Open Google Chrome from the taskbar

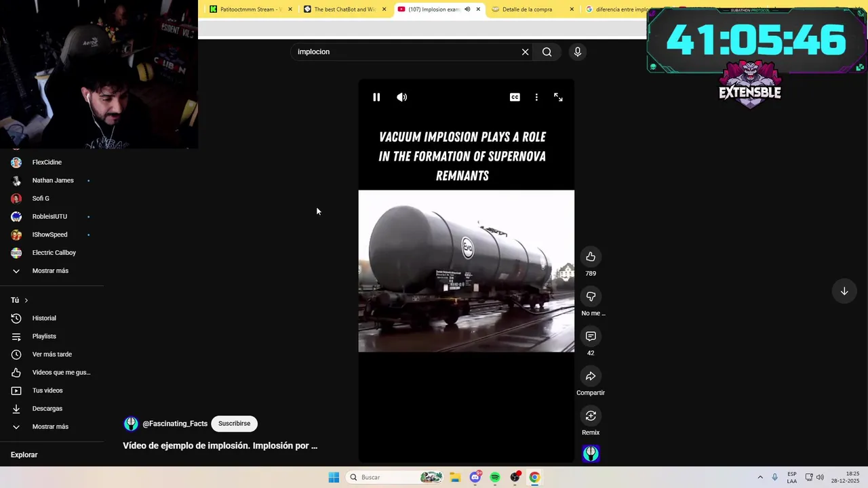pos(535,477)
